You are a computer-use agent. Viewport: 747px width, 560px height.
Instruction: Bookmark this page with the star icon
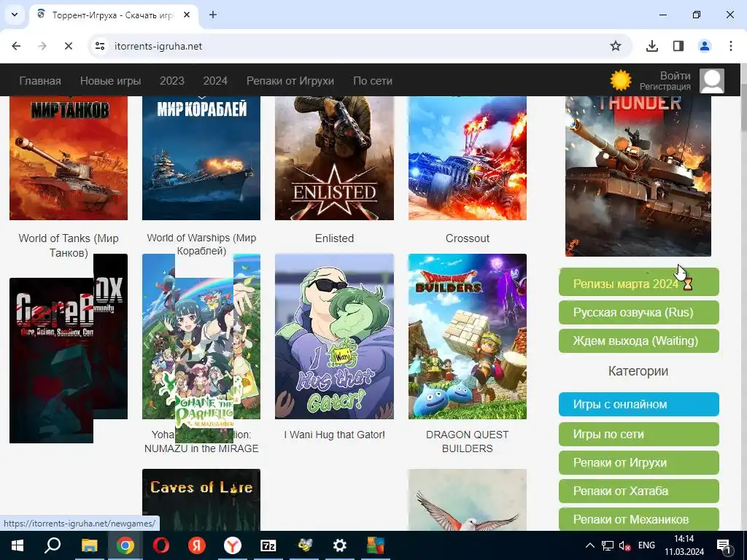pyautogui.click(x=616, y=46)
